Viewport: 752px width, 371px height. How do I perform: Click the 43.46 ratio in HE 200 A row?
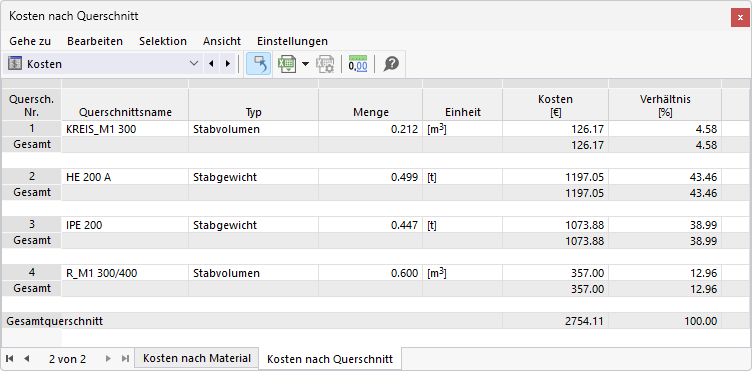click(x=665, y=177)
